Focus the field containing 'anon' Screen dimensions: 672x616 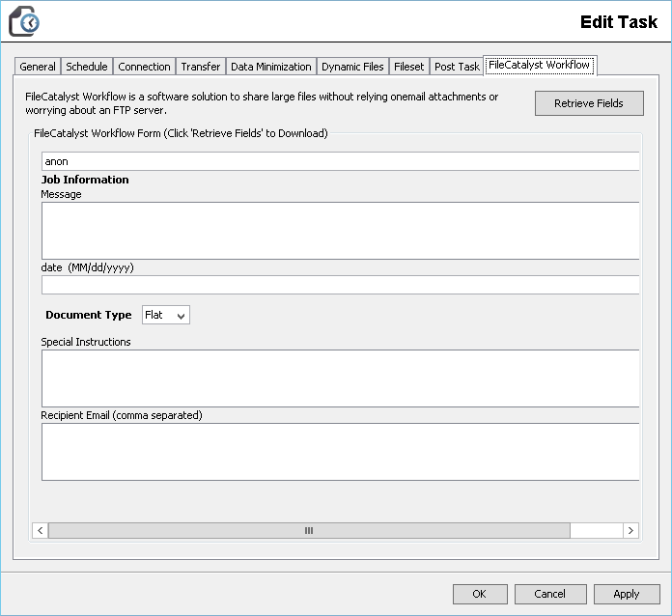340,161
